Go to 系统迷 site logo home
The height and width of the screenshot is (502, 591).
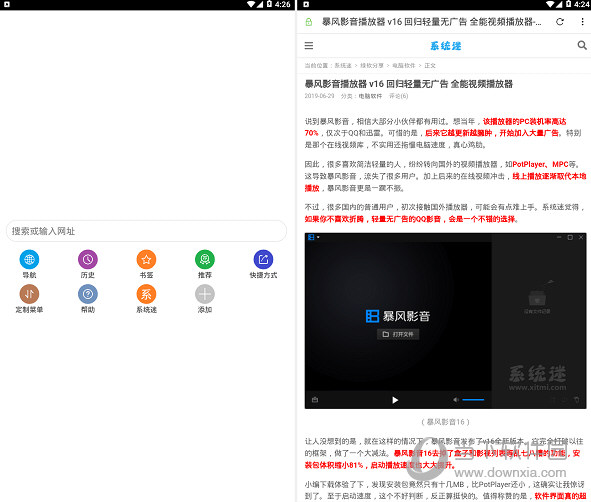coord(446,46)
